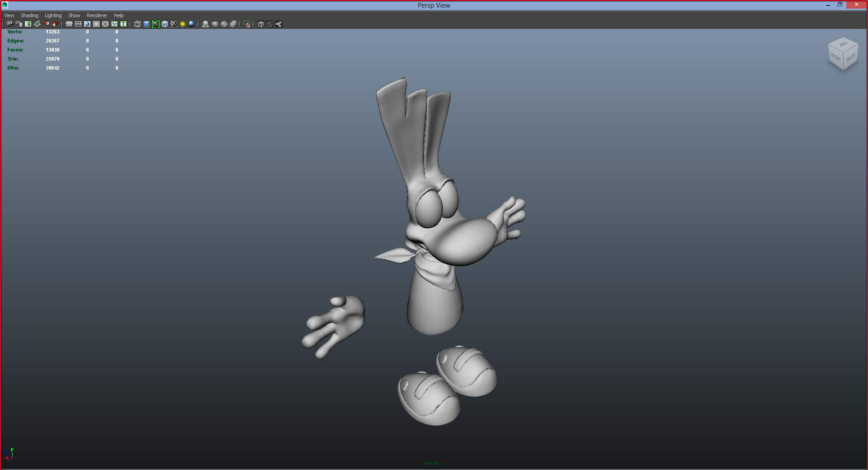Open the Help menu
The height and width of the screenshot is (470, 868).
(x=118, y=15)
